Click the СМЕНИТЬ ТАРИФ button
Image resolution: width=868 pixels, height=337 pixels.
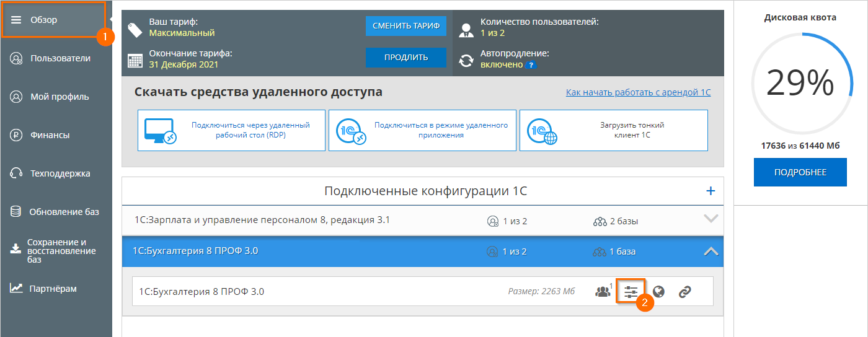[406, 26]
